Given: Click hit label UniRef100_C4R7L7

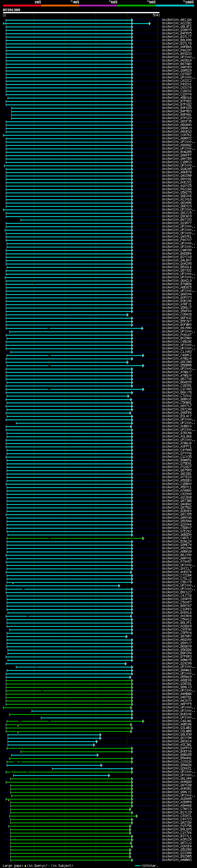Looking at the screenshot, I should click(x=177, y=538).
